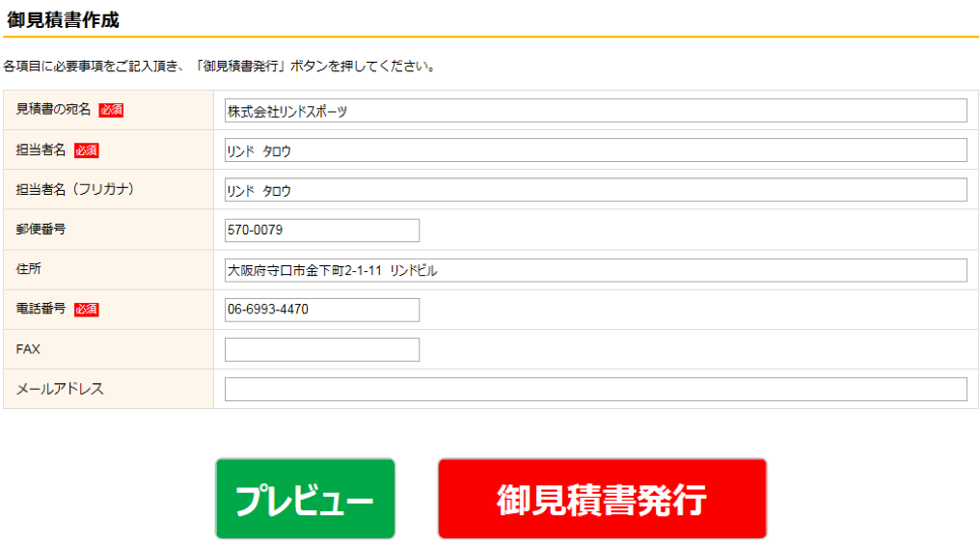Click the empty FAX input field
Screen dimensions: 980x546
322,349
